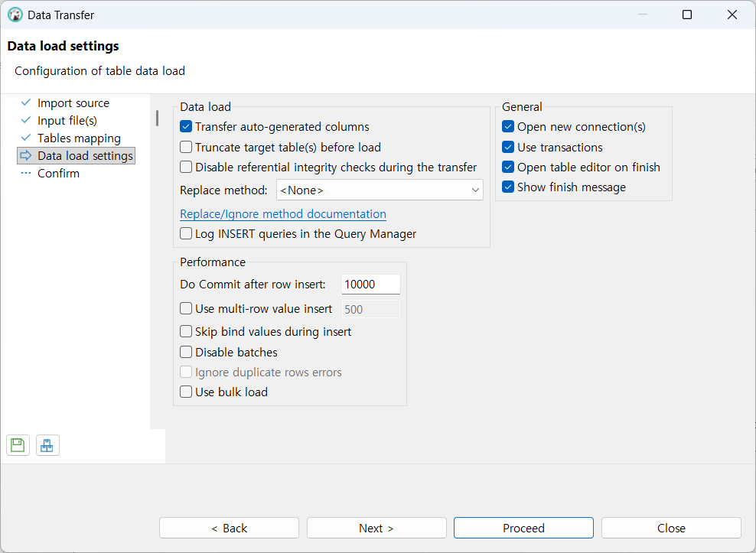This screenshot has height=553, width=756.
Task: Click the DBeaver logo in title bar
Action: (15, 15)
